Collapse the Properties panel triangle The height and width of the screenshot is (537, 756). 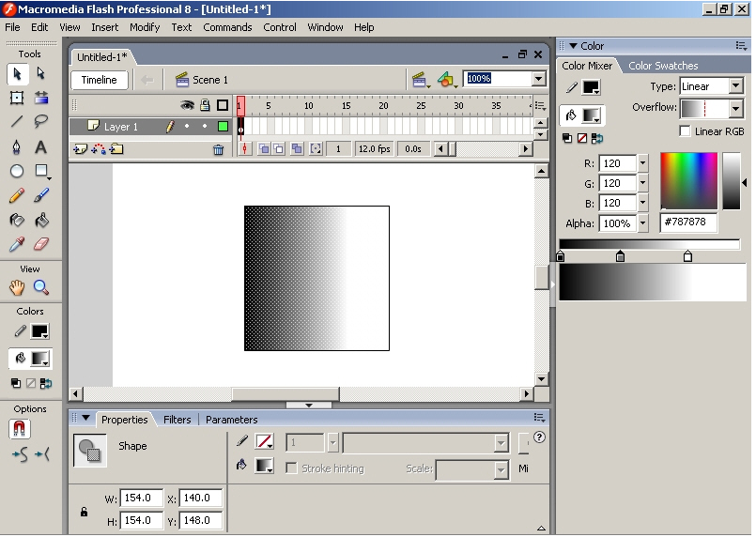point(85,418)
